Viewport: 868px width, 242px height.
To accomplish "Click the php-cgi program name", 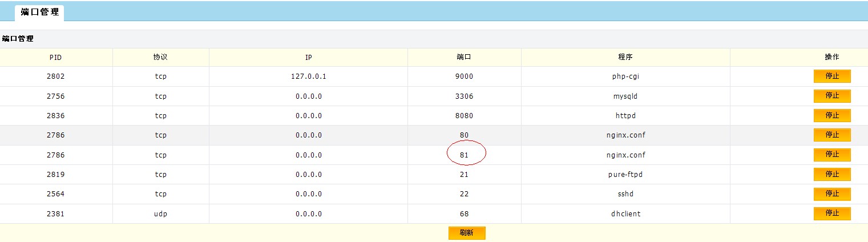I will pyautogui.click(x=625, y=76).
